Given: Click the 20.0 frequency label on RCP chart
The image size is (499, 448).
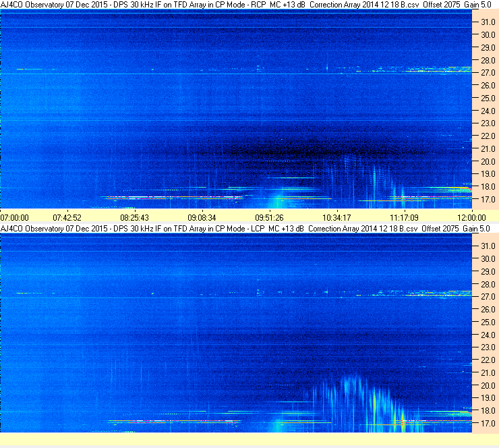Looking at the screenshot, I should pos(488,162).
